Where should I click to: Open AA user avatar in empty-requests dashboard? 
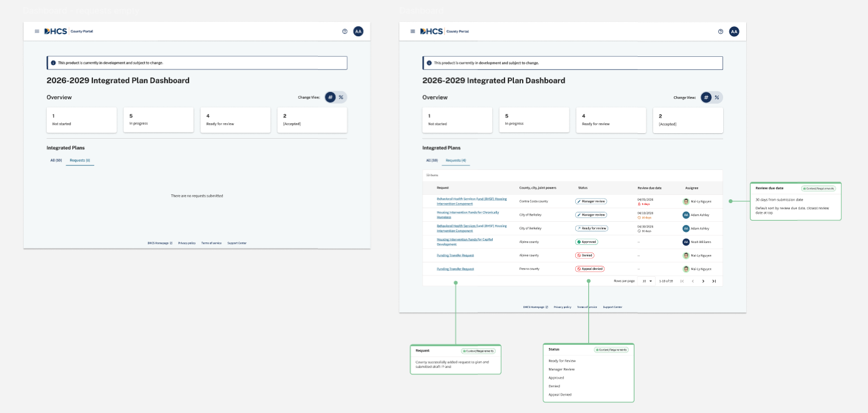[358, 31]
